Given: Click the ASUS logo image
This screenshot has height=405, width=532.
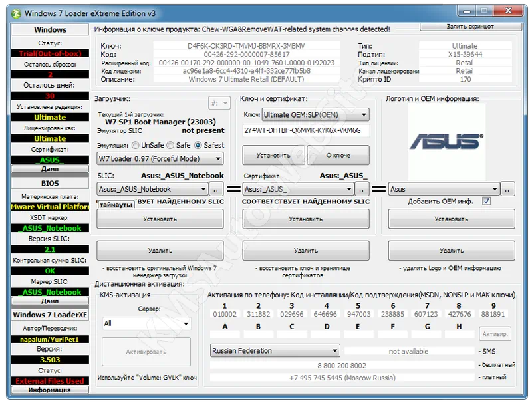Looking at the screenshot, I should (x=446, y=142).
